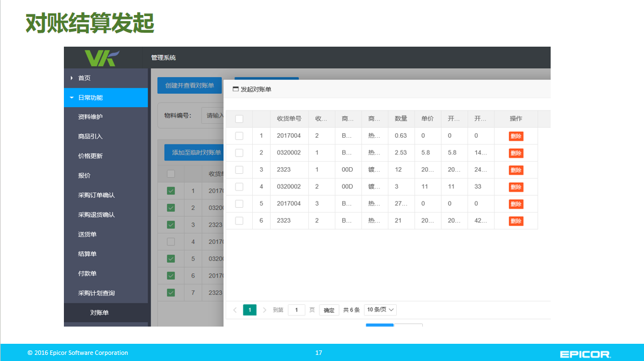Toggle select-all checkbox in dialog table header
This screenshot has height=361, width=644.
tap(239, 119)
